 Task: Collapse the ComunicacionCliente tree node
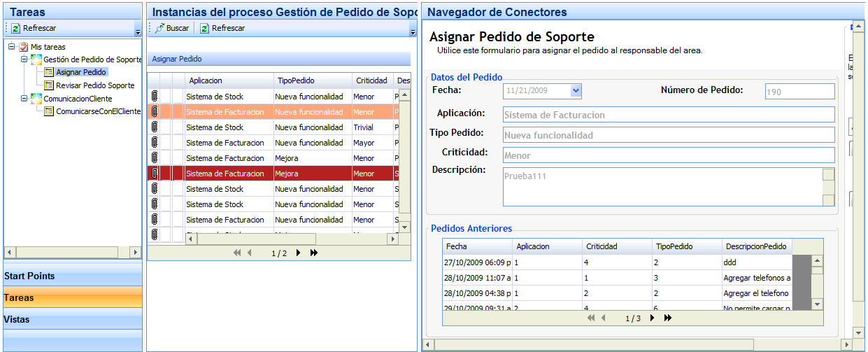(x=24, y=99)
